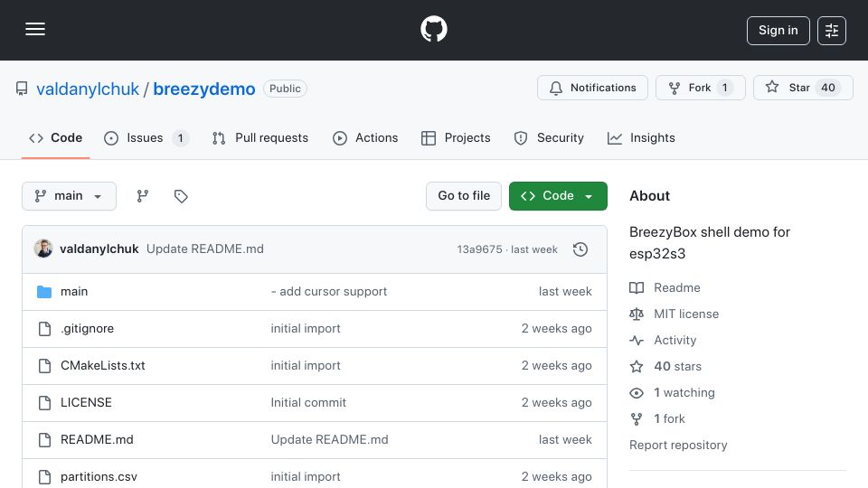Image resolution: width=868 pixels, height=488 pixels.
Task: Open the Projects tab
Action: tap(456, 137)
